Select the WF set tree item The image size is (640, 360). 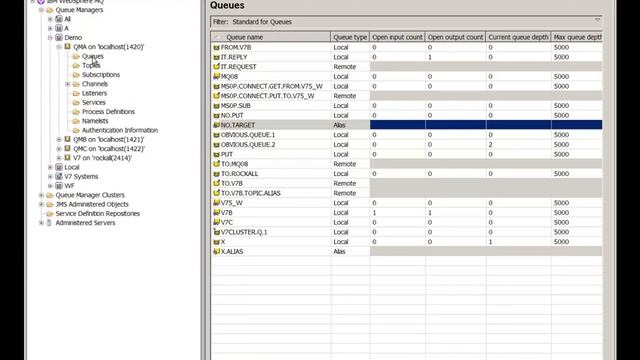[x=69, y=186]
